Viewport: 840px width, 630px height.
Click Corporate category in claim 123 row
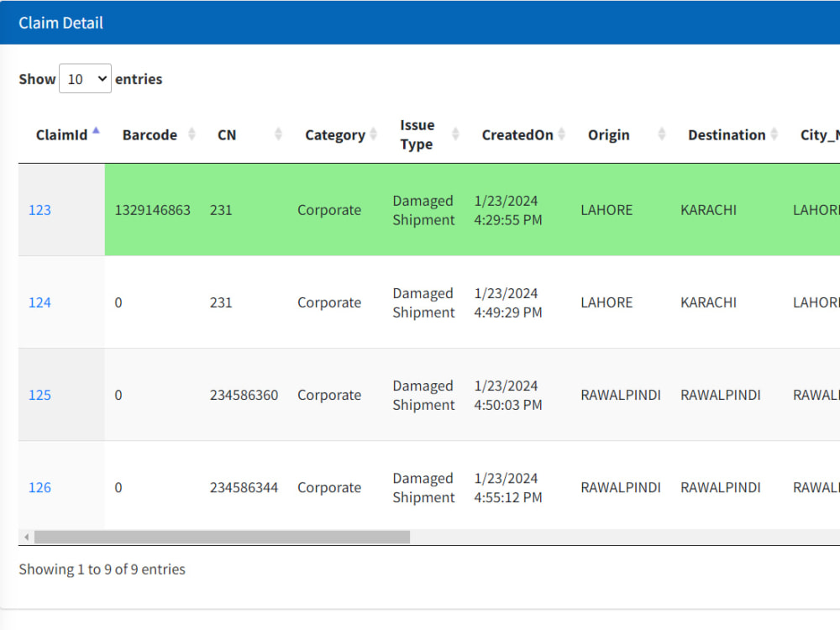(x=329, y=210)
